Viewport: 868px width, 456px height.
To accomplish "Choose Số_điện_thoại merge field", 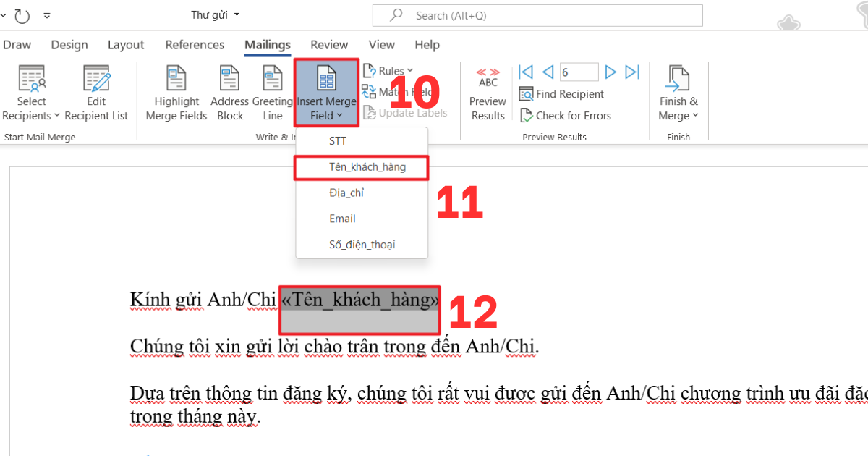I will click(362, 245).
